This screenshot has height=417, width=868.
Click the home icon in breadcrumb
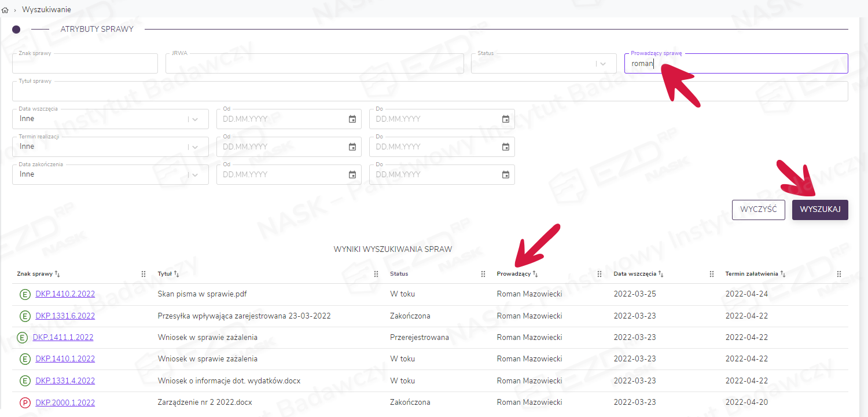click(x=6, y=10)
